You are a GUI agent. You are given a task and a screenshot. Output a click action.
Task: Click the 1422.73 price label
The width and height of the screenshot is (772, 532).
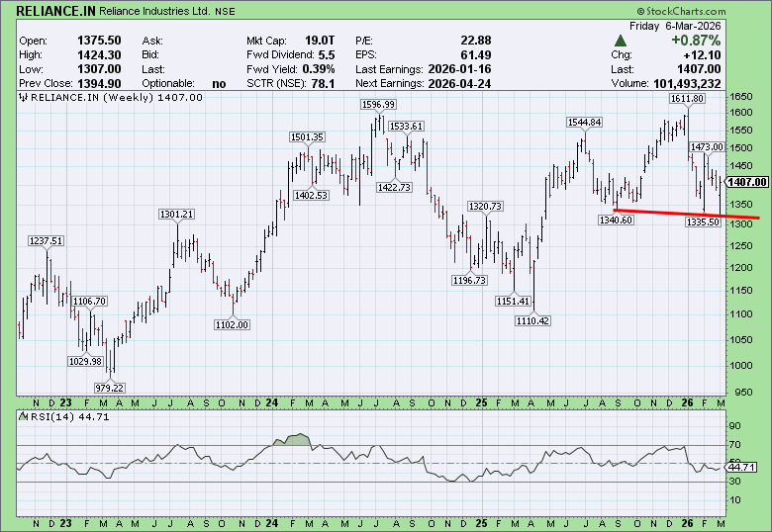pyautogui.click(x=394, y=187)
